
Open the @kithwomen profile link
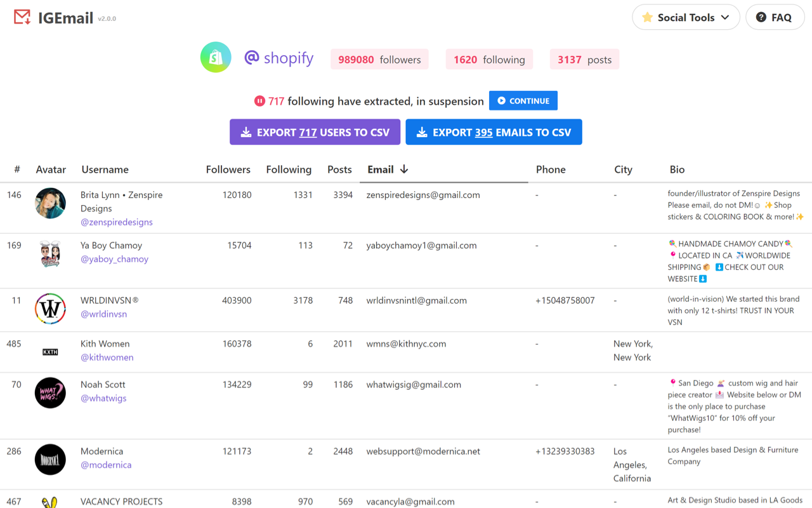[107, 358]
